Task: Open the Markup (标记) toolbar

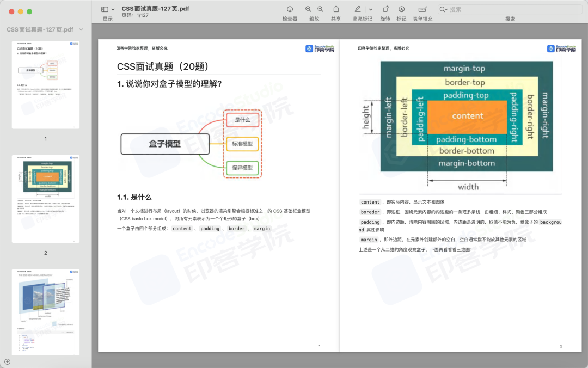Action: point(401,9)
